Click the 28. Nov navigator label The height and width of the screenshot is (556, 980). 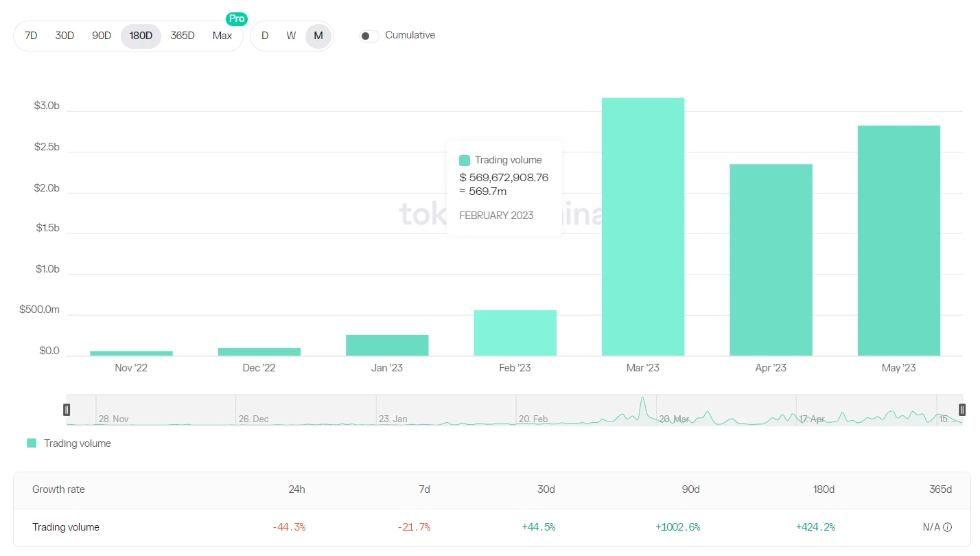pyautogui.click(x=113, y=419)
